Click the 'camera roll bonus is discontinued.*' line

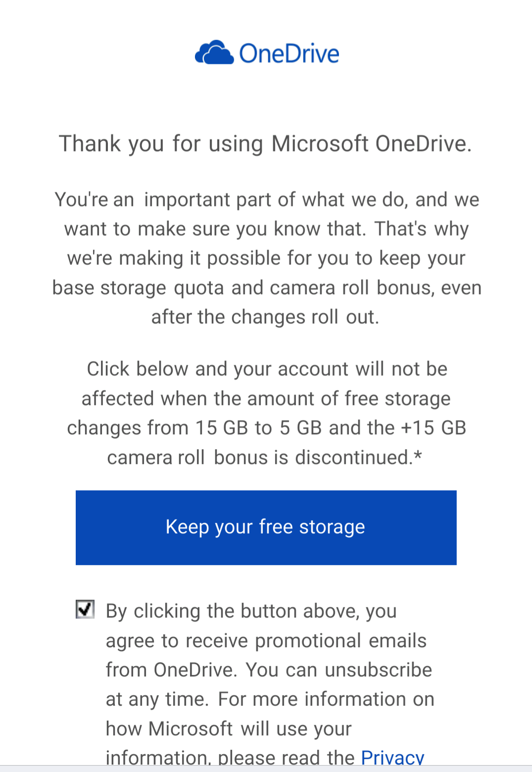265,457
